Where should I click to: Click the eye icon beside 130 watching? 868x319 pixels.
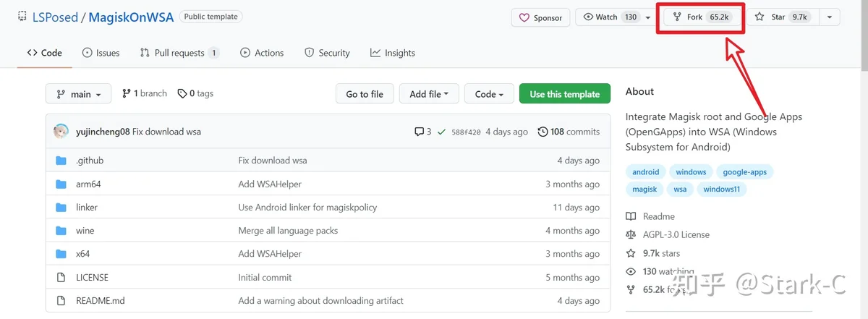630,271
